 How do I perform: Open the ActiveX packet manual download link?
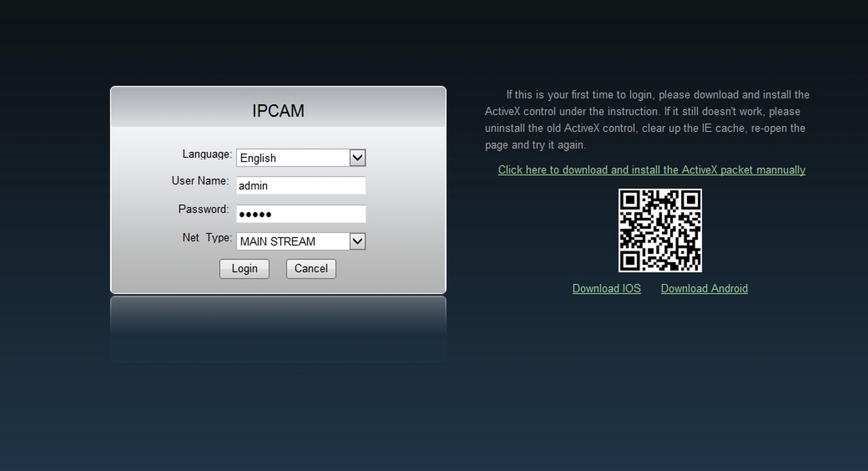[651, 170]
